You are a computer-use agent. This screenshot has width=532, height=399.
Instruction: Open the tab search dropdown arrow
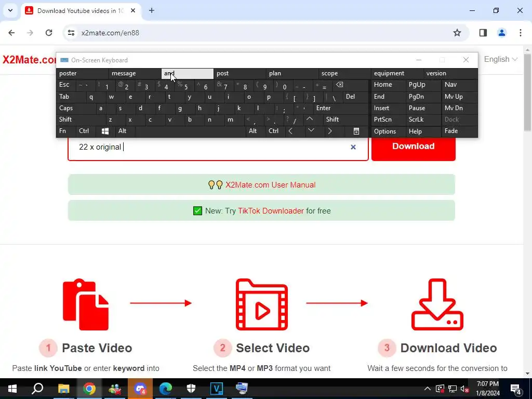click(x=10, y=10)
